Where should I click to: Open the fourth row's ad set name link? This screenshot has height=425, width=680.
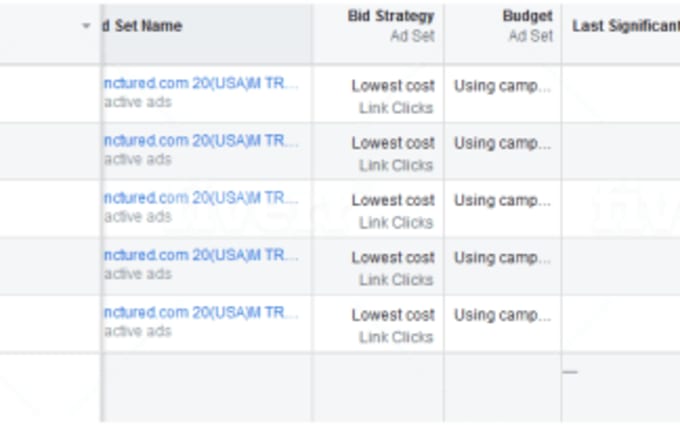201,255
